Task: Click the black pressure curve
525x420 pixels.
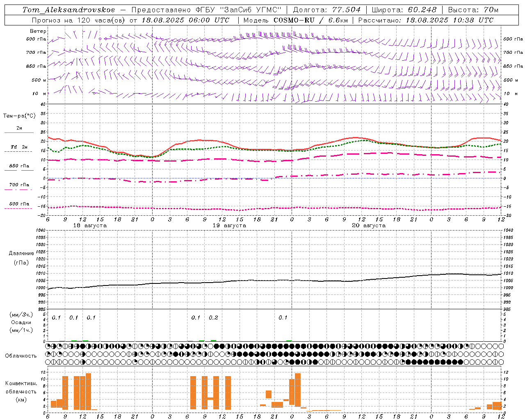Action: click(275, 281)
